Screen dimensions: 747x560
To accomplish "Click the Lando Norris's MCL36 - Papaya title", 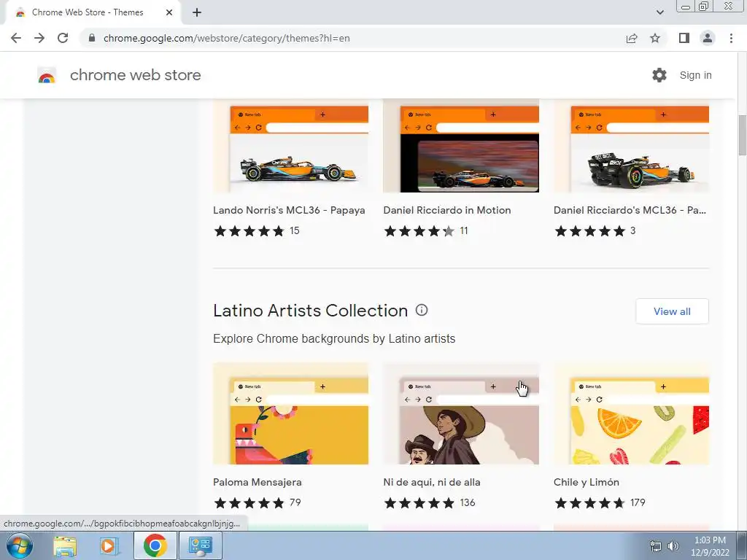I will [x=289, y=210].
